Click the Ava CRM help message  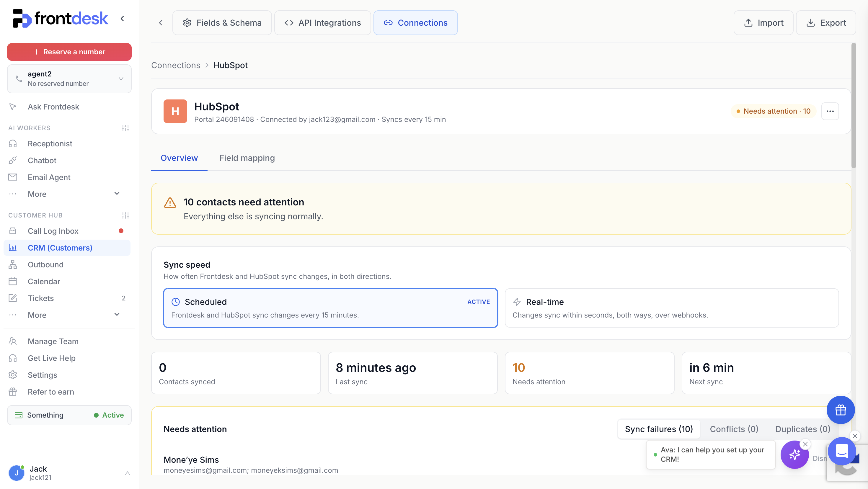click(711, 455)
